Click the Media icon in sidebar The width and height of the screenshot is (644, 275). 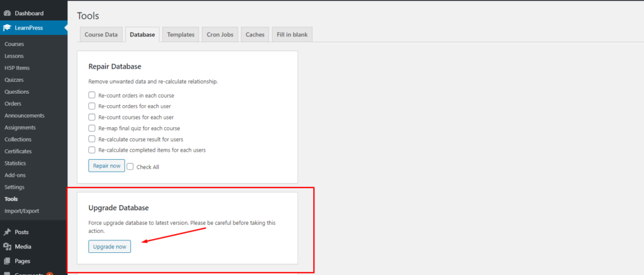[x=7, y=247]
